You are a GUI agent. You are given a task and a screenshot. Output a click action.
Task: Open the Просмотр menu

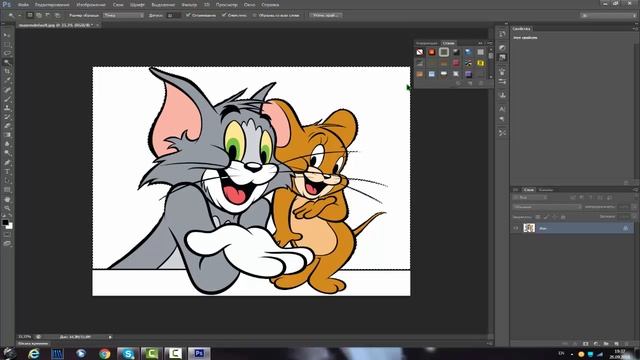[226, 5]
